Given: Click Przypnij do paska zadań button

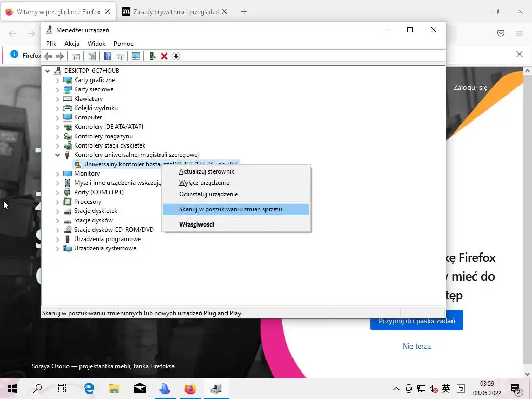Looking at the screenshot, I should click(x=417, y=321).
